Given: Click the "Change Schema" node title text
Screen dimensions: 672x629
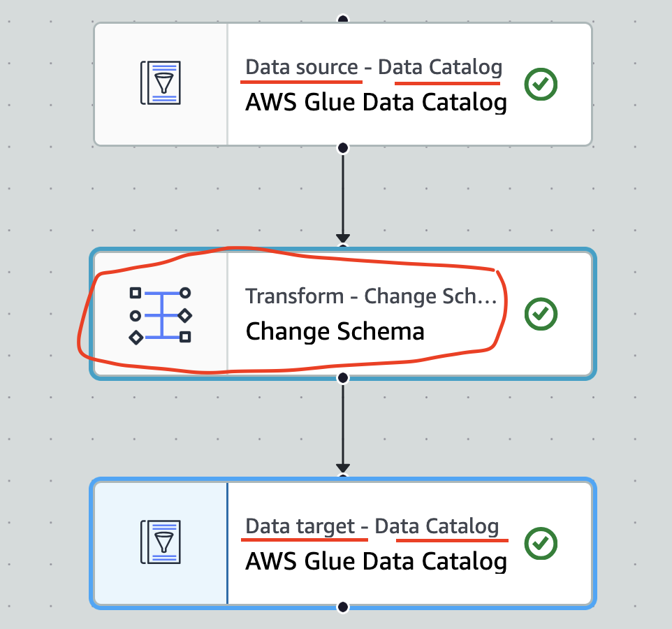Looking at the screenshot, I should pos(335,331).
